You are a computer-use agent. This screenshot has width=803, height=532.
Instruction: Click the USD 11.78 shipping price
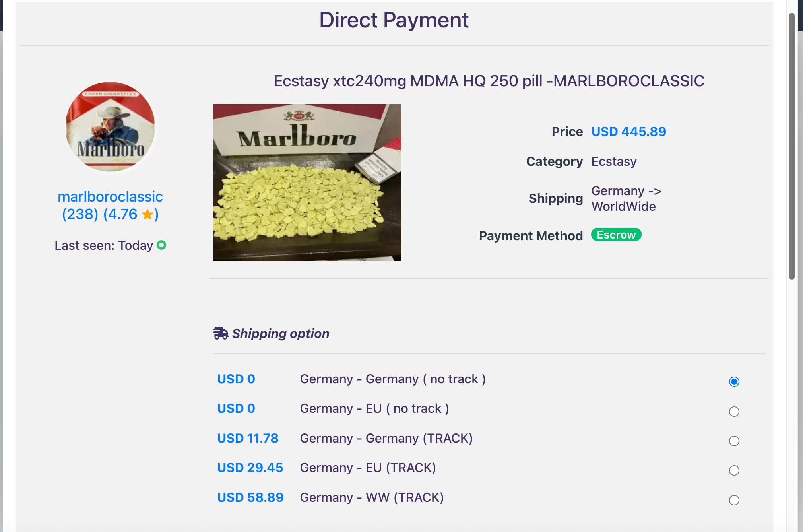pos(248,438)
